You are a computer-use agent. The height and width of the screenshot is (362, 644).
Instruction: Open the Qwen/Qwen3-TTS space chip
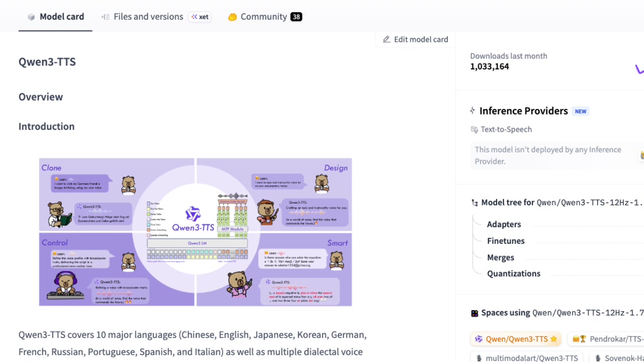click(x=516, y=339)
